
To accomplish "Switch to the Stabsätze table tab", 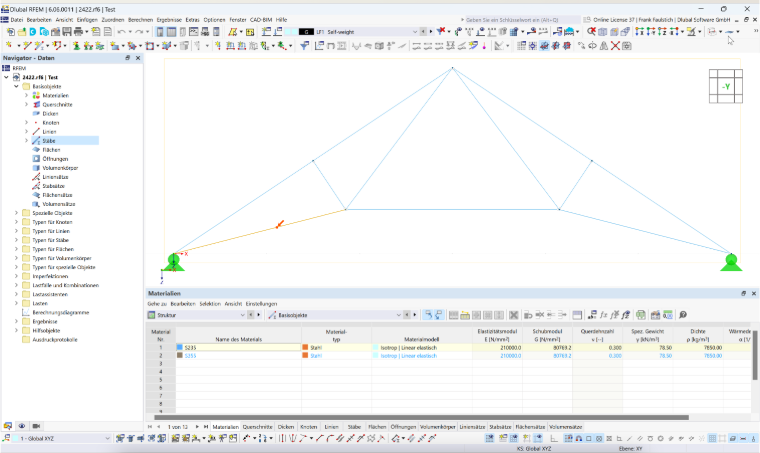I will [500, 427].
